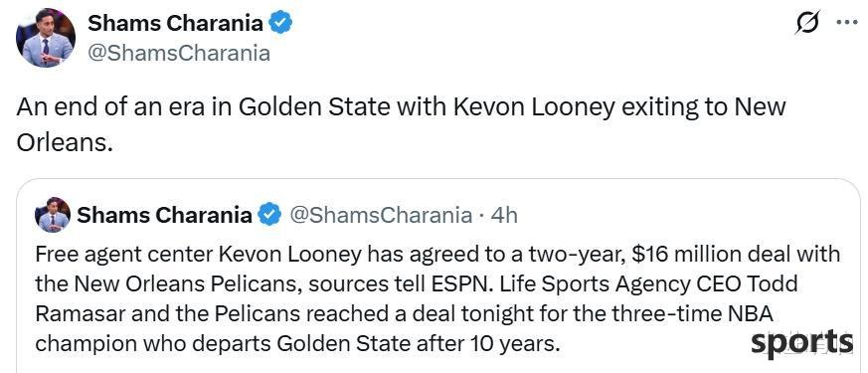Click the sports watermark logo
This screenshot has width=868, height=373.
tap(801, 344)
